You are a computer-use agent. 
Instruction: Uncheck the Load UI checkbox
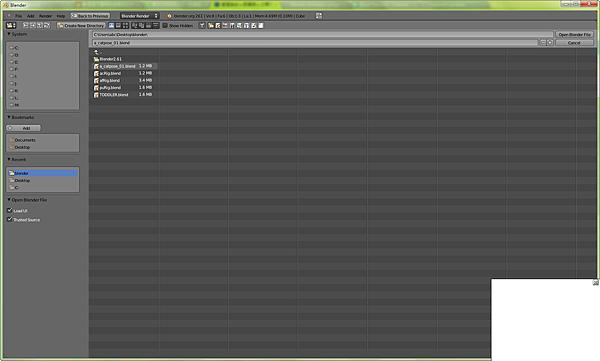10,210
